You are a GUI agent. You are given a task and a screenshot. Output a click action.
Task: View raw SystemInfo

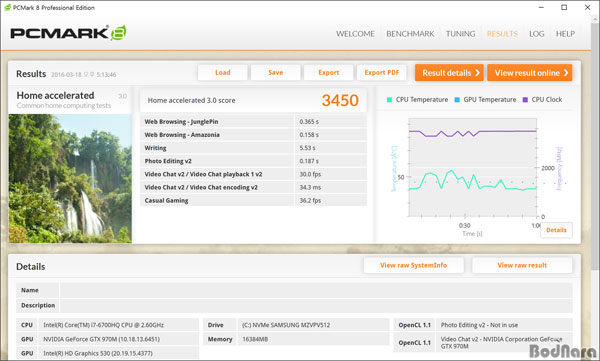[414, 265]
